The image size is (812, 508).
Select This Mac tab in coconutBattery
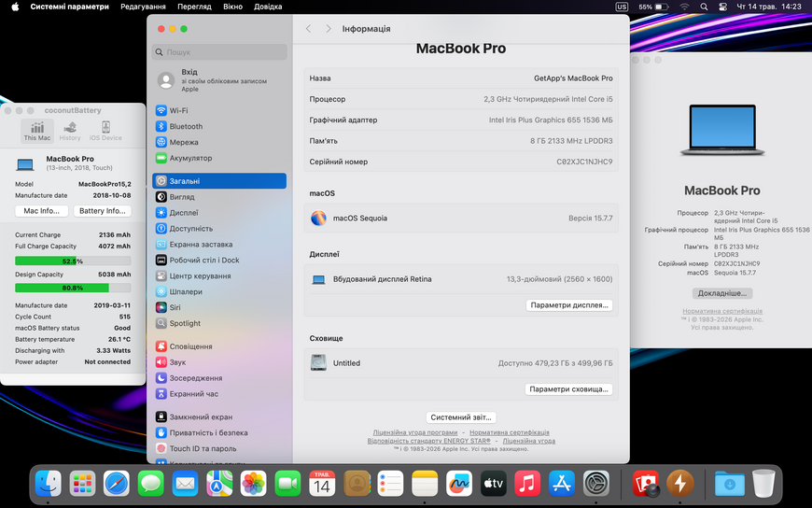pyautogui.click(x=37, y=131)
